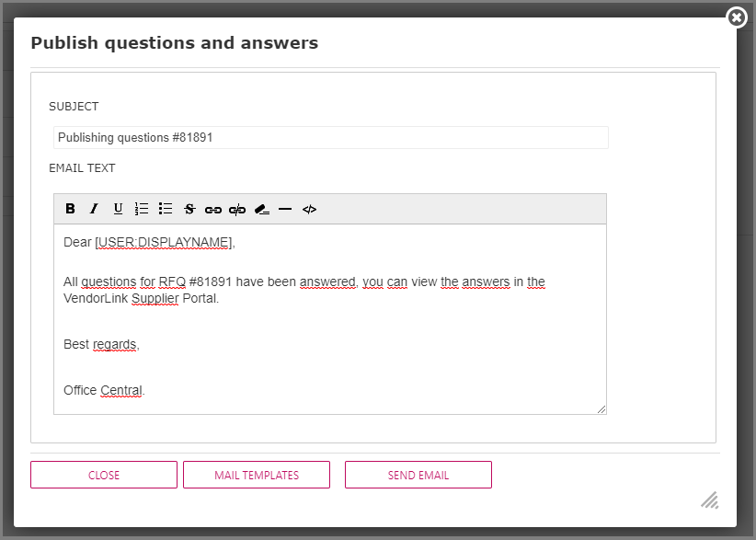Open the Mail Templates
Viewport: 756px width, 540px height.
[x=257, y=475]
